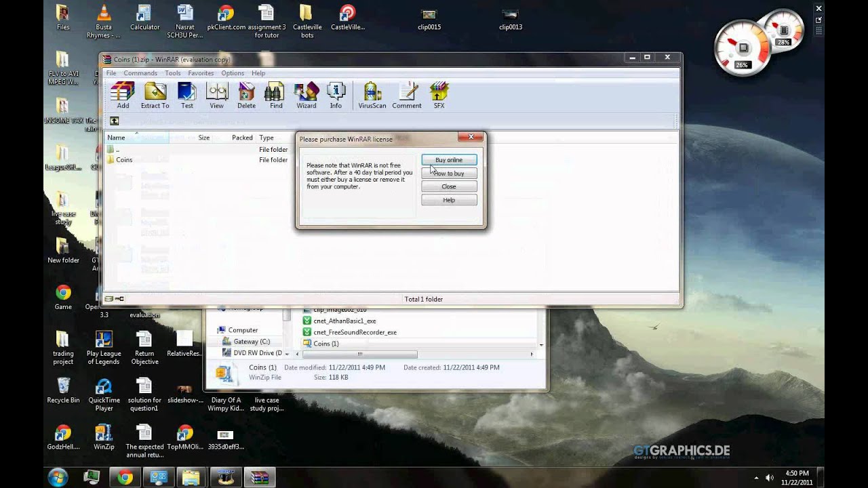Select the VLC Busta Rhymes desktop icon

(x=104, y=22)
